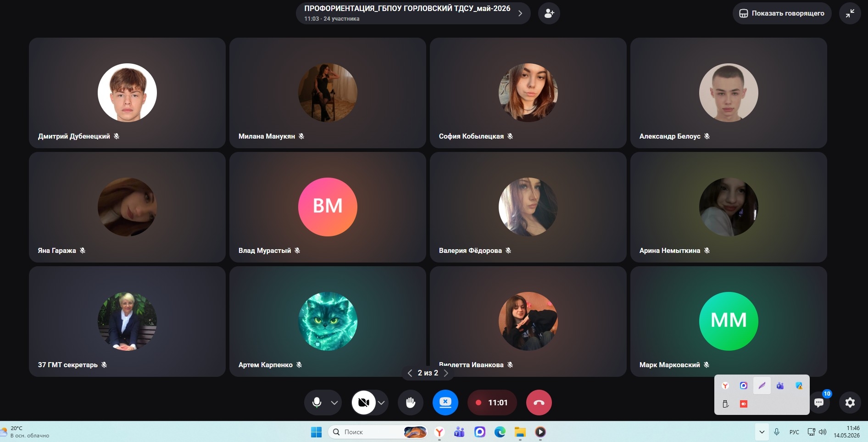Click the taskbar search field 'Поиск'

coord(378,432)
